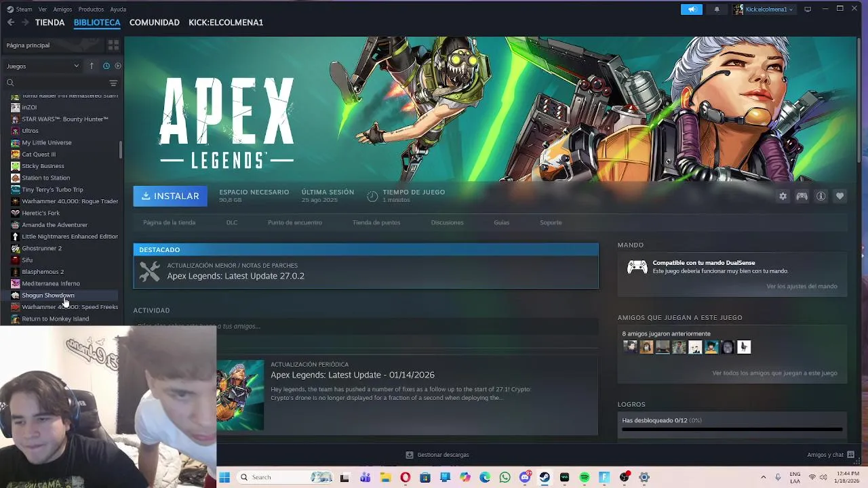The height and width of the screenshot is (488, 868).
Task: Click the blue INSTALAR button
Action: click(x=170, y=196)
